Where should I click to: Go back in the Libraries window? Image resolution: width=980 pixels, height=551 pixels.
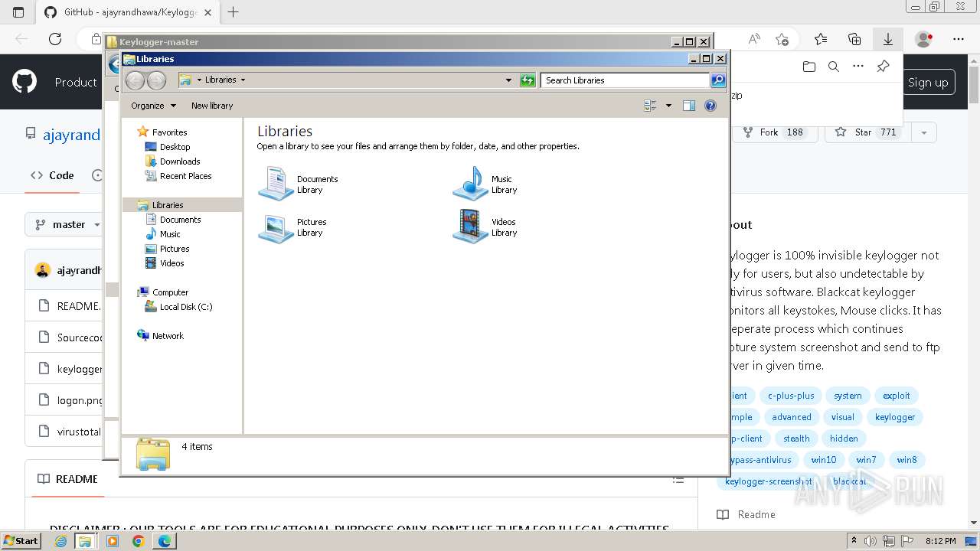tap(135, 80)
